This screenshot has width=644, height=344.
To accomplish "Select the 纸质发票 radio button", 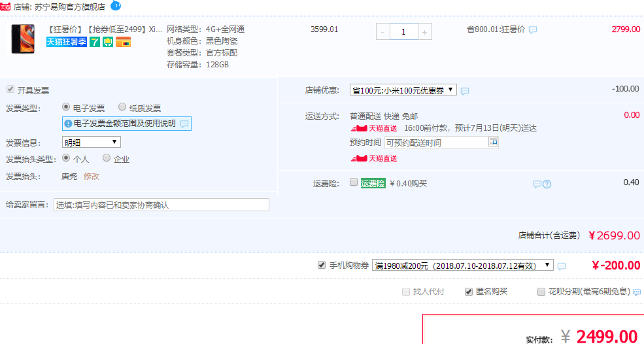I will coord(122,107).
